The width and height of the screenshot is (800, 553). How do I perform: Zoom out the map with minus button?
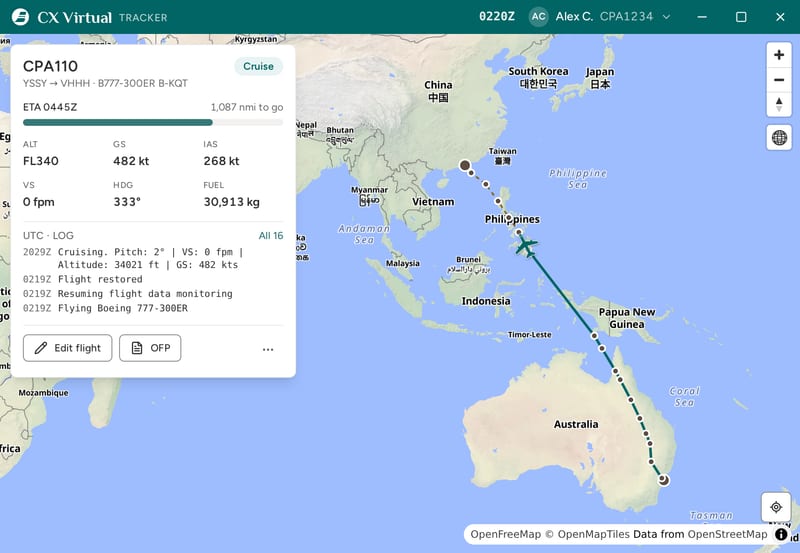(x=779, y=80)
